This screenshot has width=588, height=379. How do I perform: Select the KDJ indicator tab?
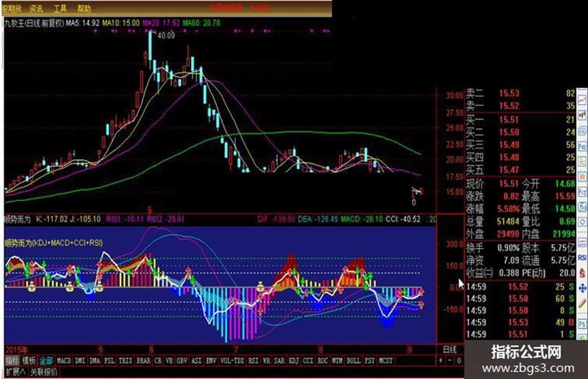294,360
